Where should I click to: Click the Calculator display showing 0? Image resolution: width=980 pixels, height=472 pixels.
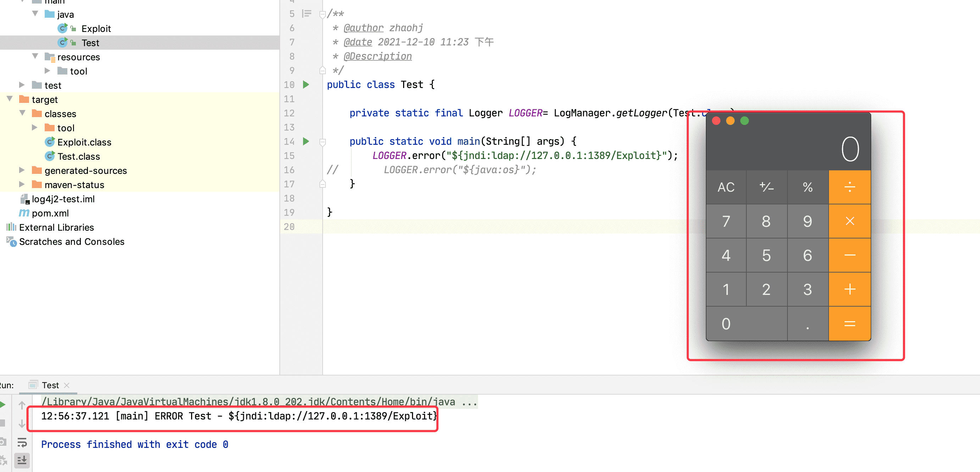[788, 148]
